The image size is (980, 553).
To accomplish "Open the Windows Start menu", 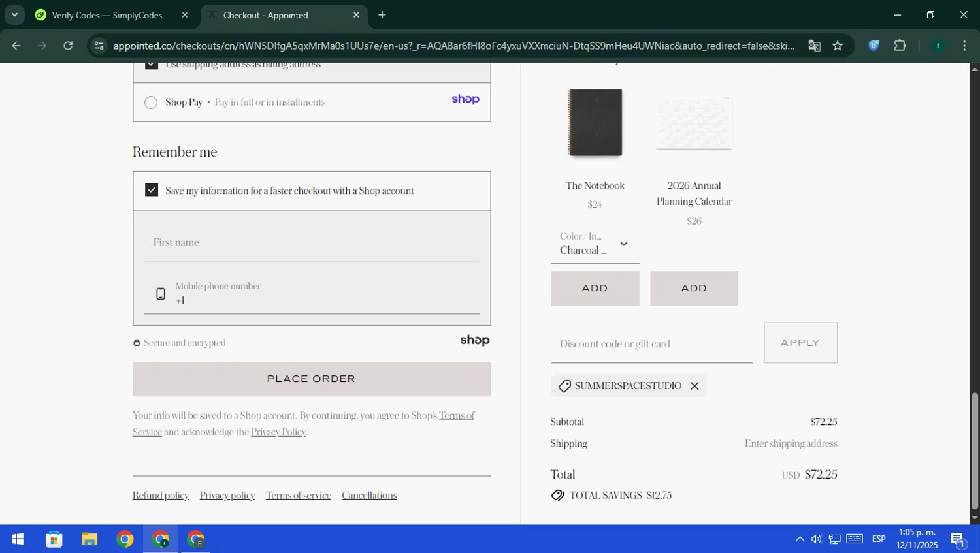I will click(x=18, y=539).
